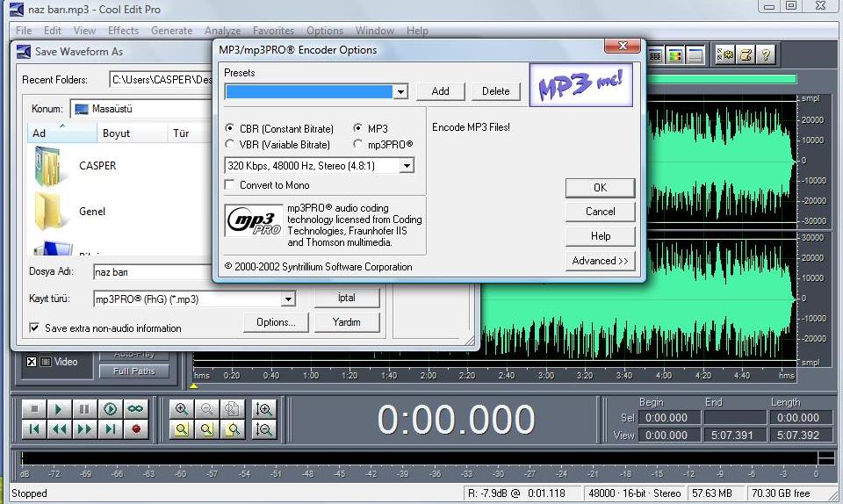Select the VBR (Variable Bitrate) option
The width and height of the screenshot is (843, 504).
[230, 145]
